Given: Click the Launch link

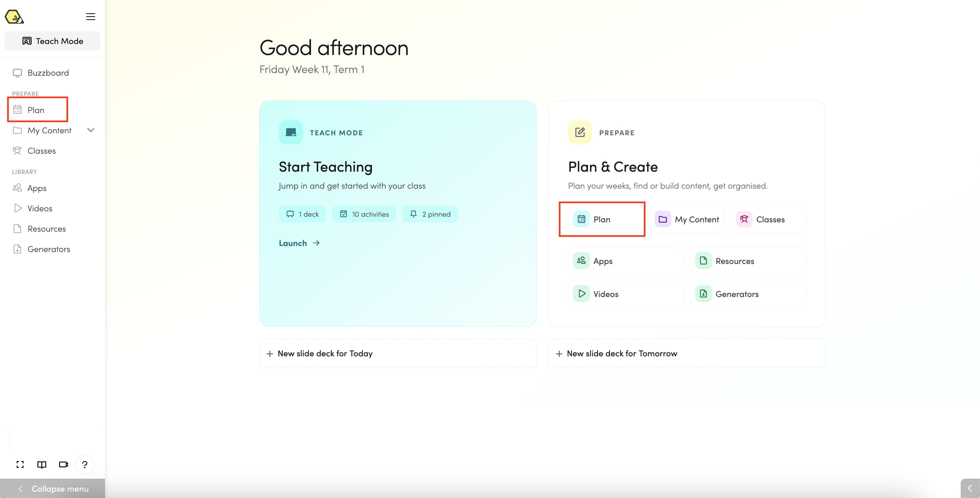Looking at the screenshot, I should pyautogui.click(x=299, y=243).
